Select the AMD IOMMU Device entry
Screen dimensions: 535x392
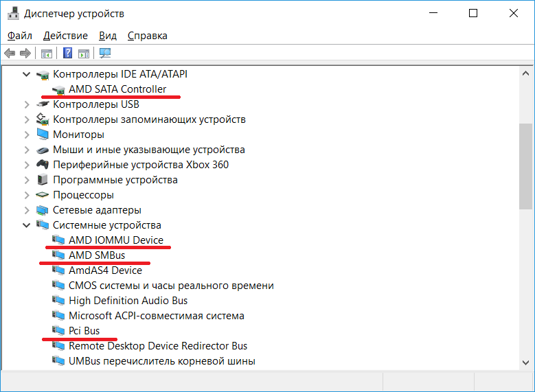(x=115, y=240)
